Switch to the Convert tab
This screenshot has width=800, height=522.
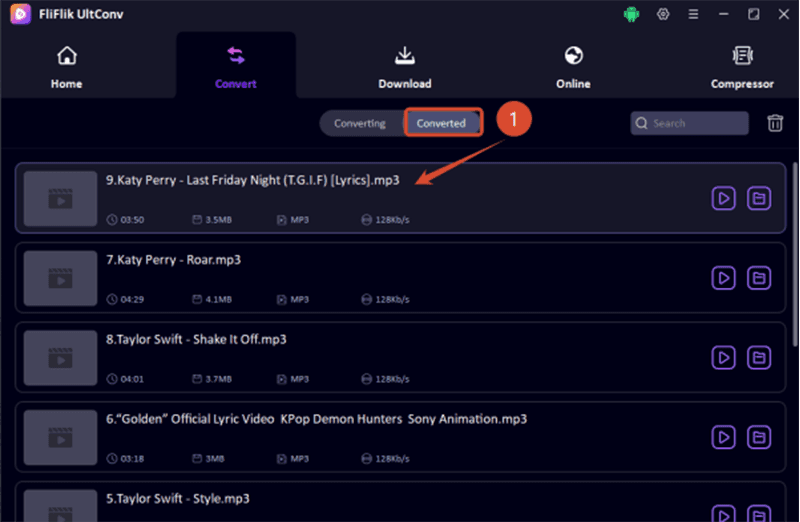click(x=236, y=67)
